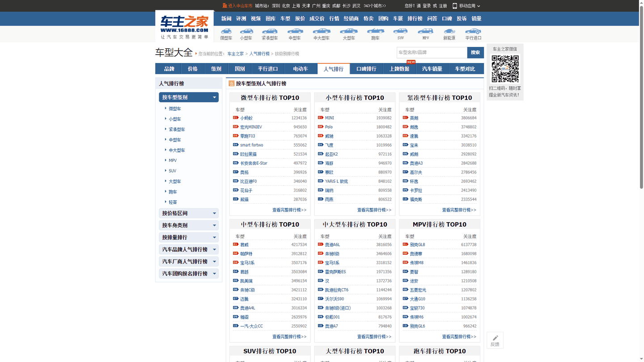Open the 宏光MINIEV car entry
Viewport: 644px width, 362px height.
click(x=251, y=127)
